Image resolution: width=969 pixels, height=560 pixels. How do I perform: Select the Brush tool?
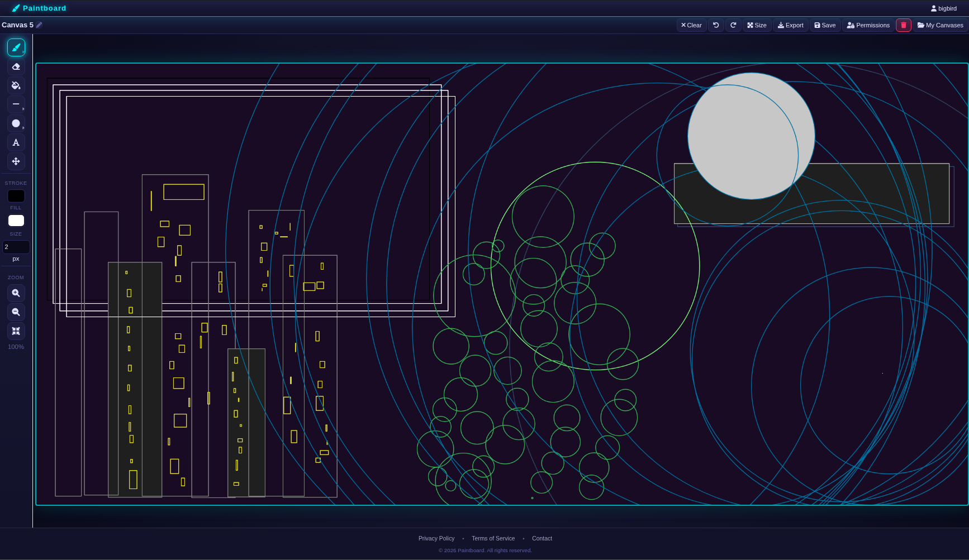tap(16, 47)
